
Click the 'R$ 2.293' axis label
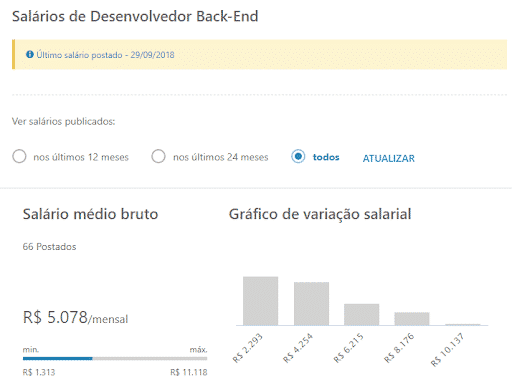tap(247, 348)
